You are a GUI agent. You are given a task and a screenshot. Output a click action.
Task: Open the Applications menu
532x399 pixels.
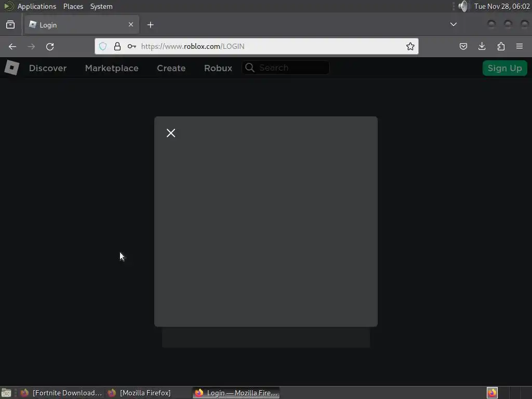pyautogui.click(x=37, y=6)
